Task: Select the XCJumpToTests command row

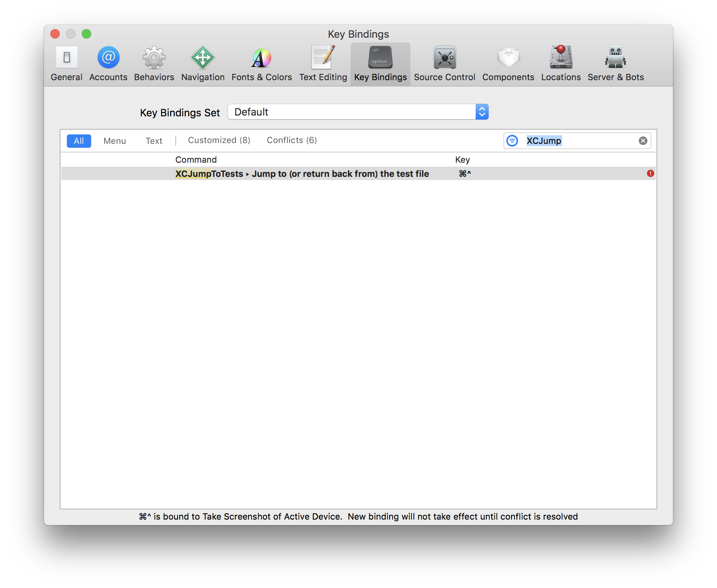Action: tap(358, 173)
